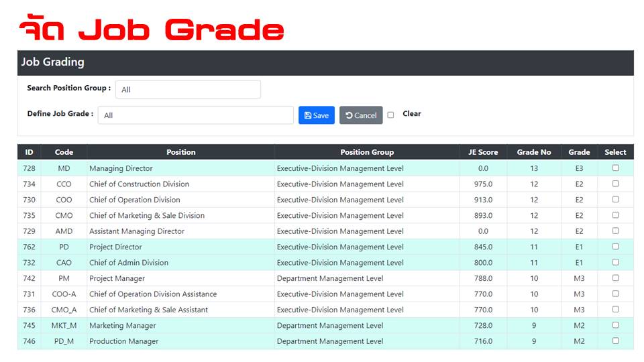This screenshot has height=362, width=644.
Task: Check the Marketing Manager row checkbox
Action: coord(615,325)
